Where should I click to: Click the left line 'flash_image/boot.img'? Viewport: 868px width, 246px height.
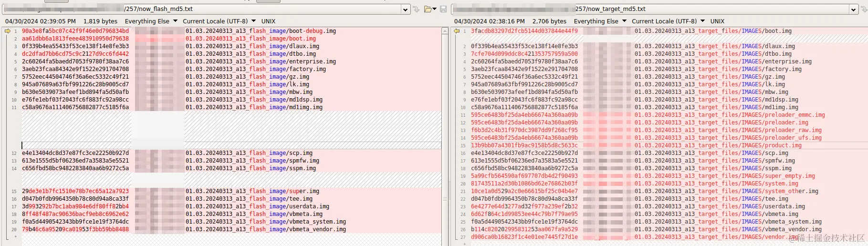click(x=282, y=39)
